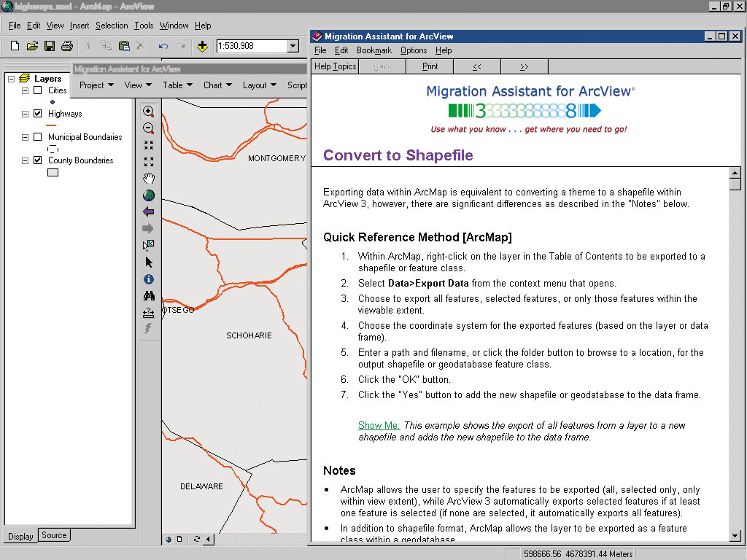Click the map scroll left arrow
The height and width of the screenshot is (560, 747).
[x=208, y=539]
